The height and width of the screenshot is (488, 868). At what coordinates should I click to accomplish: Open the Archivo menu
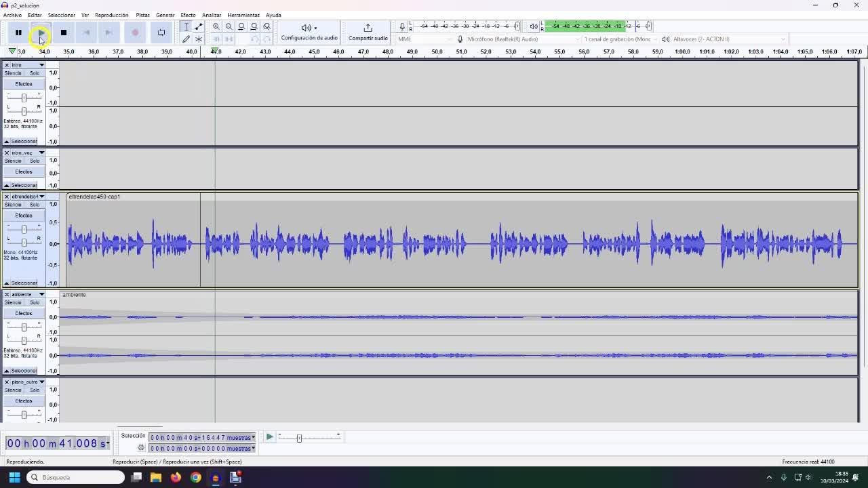pos(12,15)
